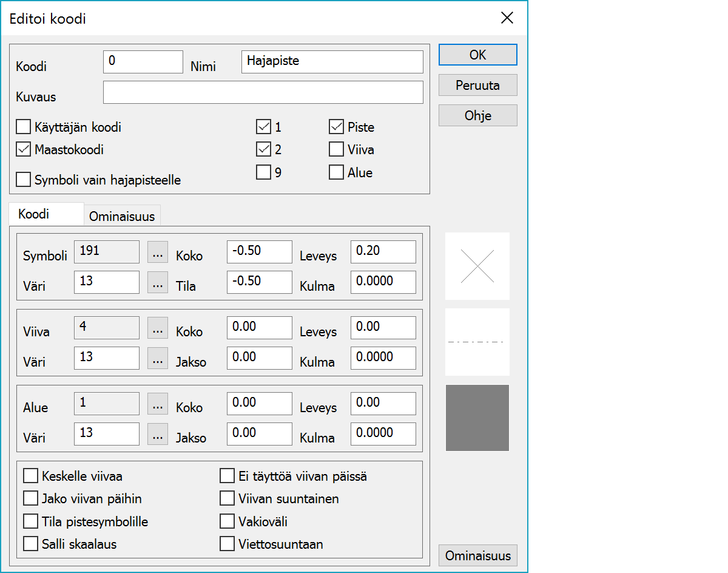This screenshot has width=728, height=573.
Task: Check the Viiva type checkbox
Action: [337, 149]
